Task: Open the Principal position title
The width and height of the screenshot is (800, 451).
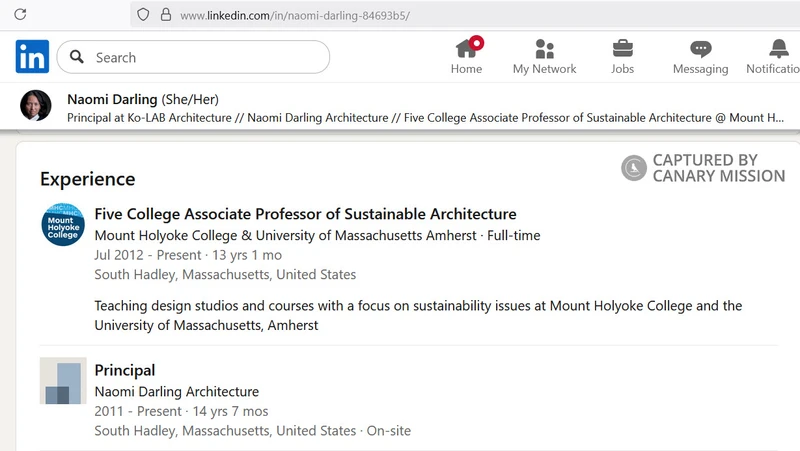Action: tap(125, 370)
